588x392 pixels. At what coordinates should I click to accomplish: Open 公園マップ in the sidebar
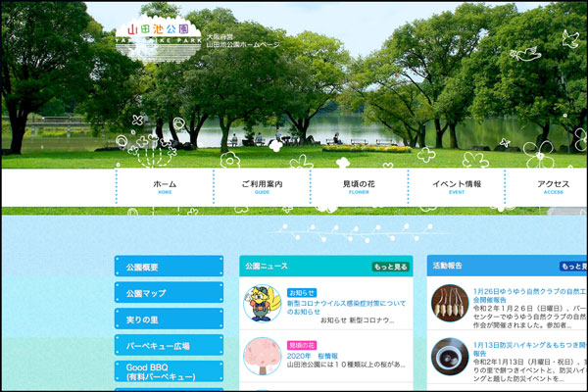169,293
